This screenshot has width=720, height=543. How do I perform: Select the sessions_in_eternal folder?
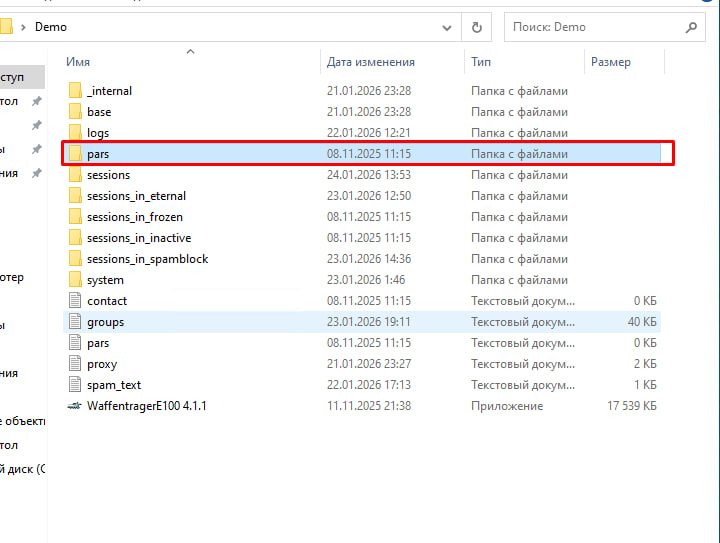[x=136, y=196]
